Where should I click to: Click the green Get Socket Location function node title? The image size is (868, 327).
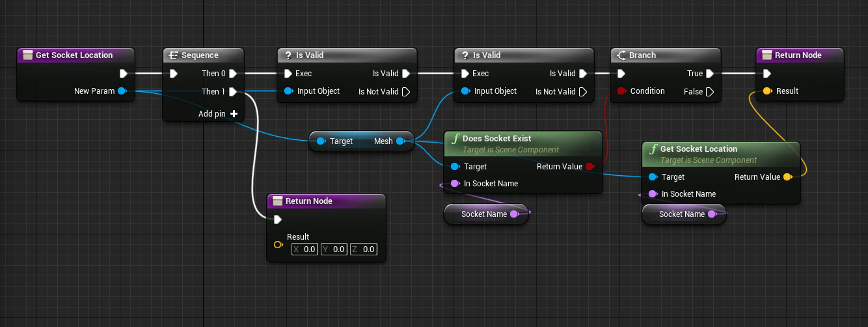(699, 149)
